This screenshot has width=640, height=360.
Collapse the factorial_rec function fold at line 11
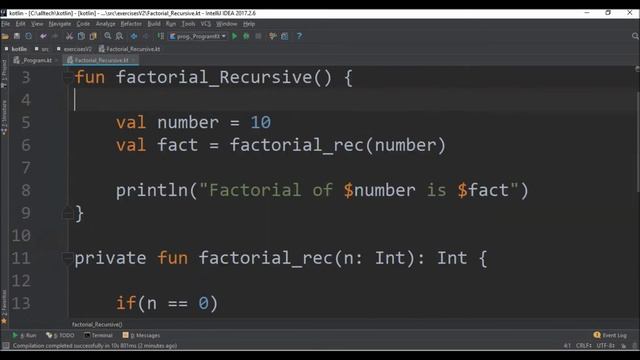(x=68, y=258)
